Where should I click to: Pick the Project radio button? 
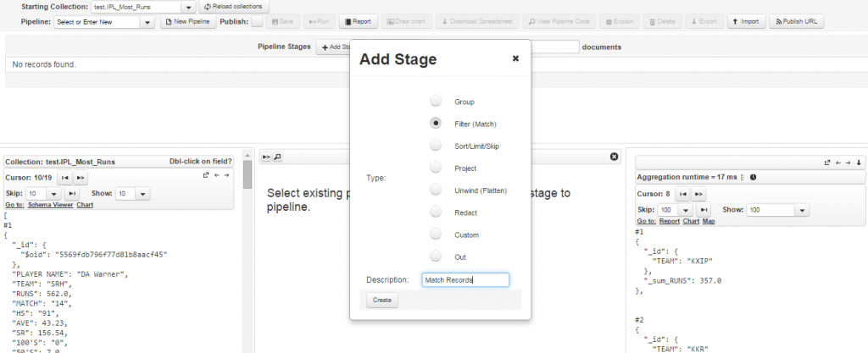coord(436,168)
